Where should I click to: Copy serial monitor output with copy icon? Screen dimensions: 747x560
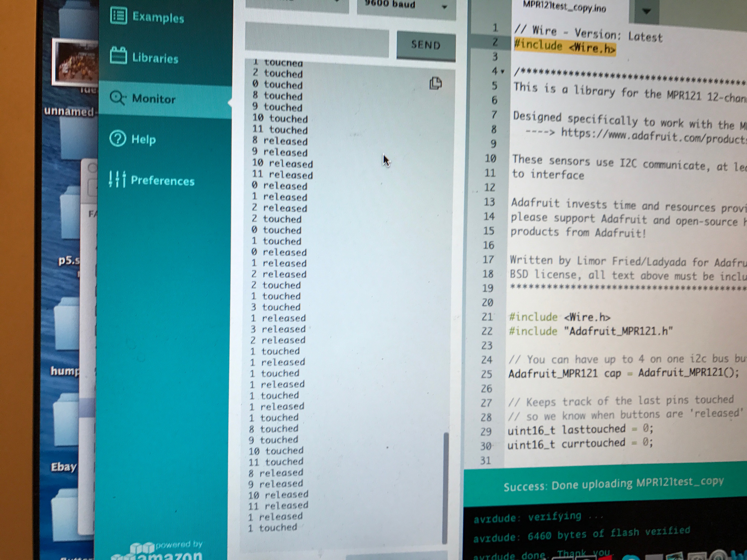click(x=435, y=83)
